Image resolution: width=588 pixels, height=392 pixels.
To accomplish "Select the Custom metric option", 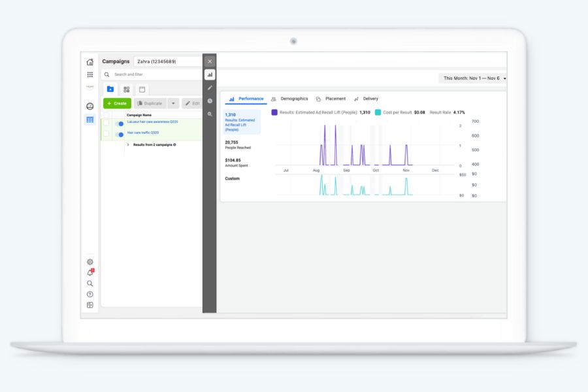I will pyautogui.click(x=232, y=178).
